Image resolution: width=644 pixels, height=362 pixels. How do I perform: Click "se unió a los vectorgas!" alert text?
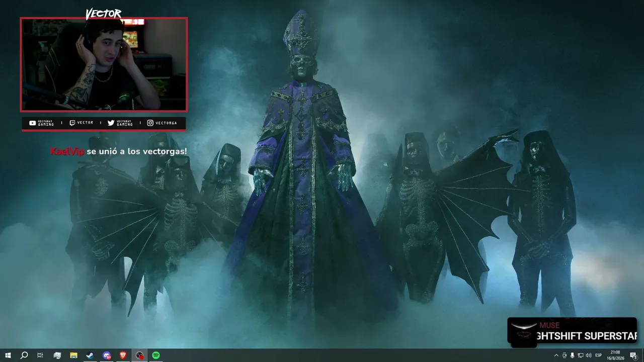point(137,151)
